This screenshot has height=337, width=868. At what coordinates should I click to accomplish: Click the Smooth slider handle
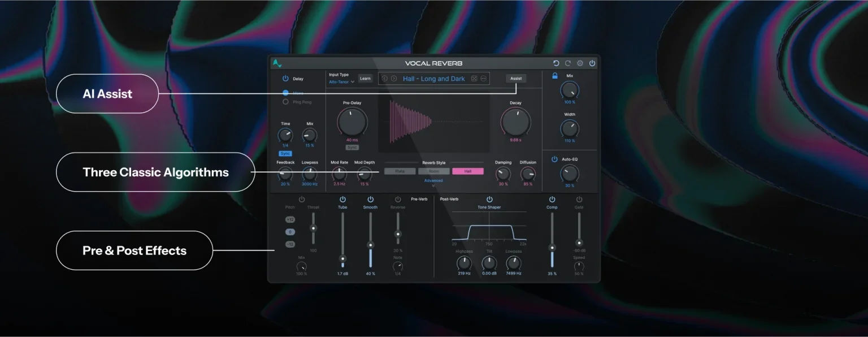(370, 245)
